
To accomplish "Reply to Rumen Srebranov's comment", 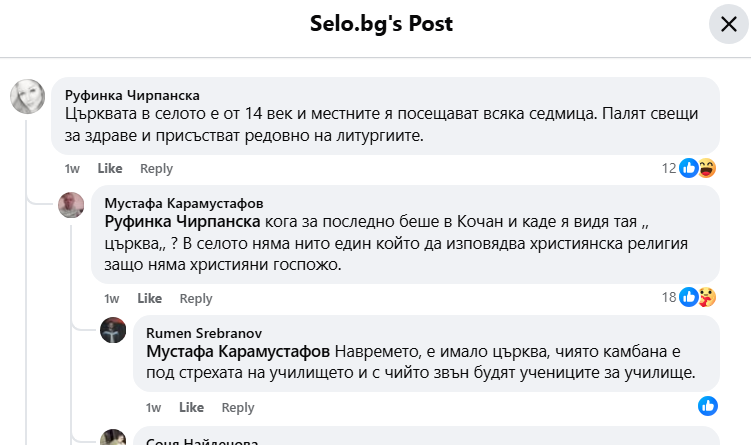I will pyautogui.click(x=238, y=407).
